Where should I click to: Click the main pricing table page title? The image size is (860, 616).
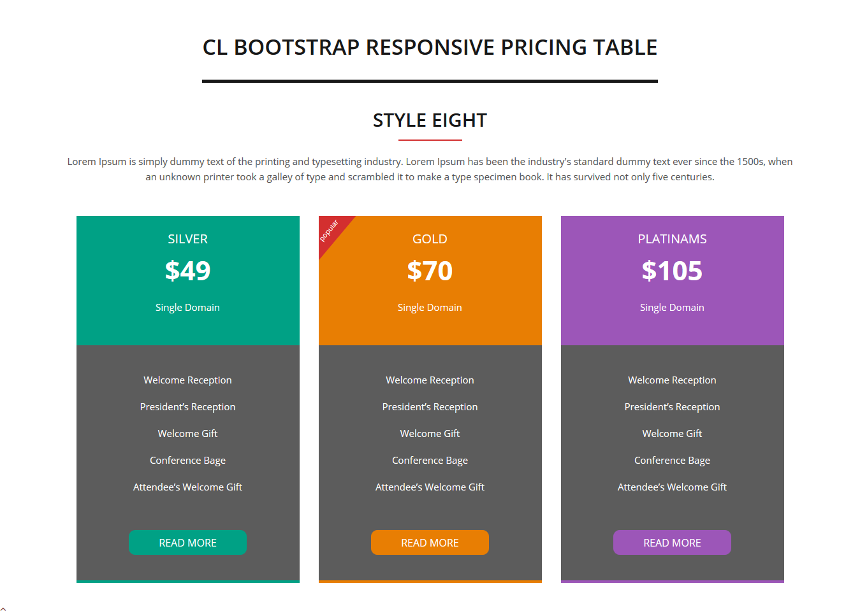[x=430, y=47]
